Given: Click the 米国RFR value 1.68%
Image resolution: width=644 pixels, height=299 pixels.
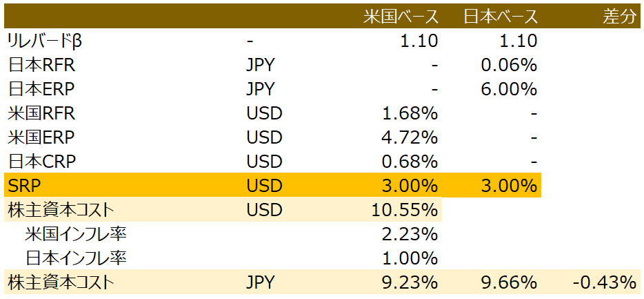Looking at the screenshot, I should click(x=410, y=113).
